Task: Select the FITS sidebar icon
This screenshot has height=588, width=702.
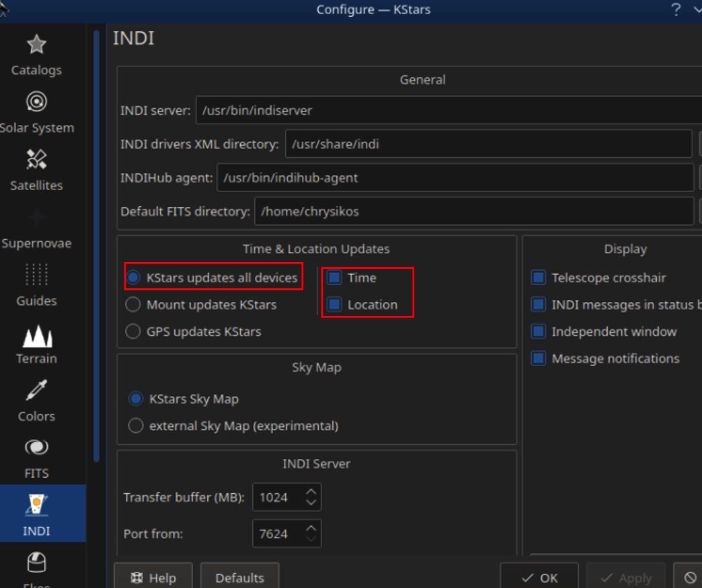Action: click(36, 459)
